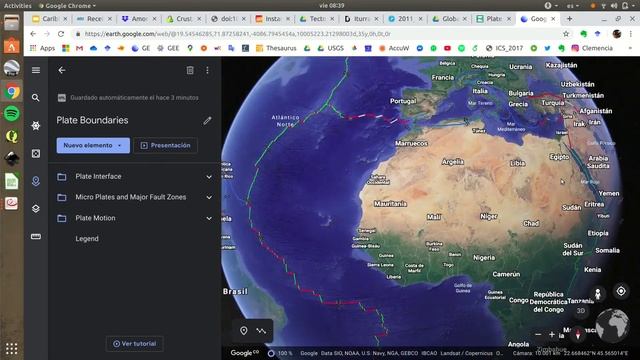Activate Pegman Street View icon

pyautogui.click(x=598, y=293)
